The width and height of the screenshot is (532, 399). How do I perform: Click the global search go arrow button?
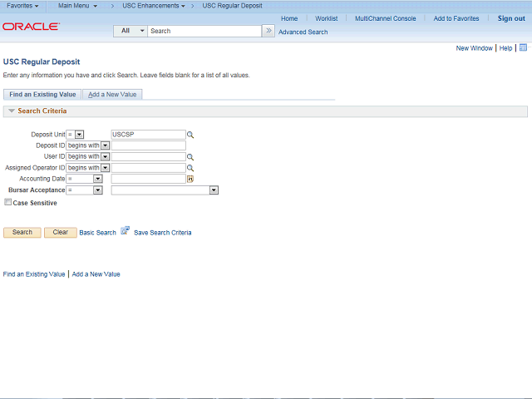(x=268, y=31)
